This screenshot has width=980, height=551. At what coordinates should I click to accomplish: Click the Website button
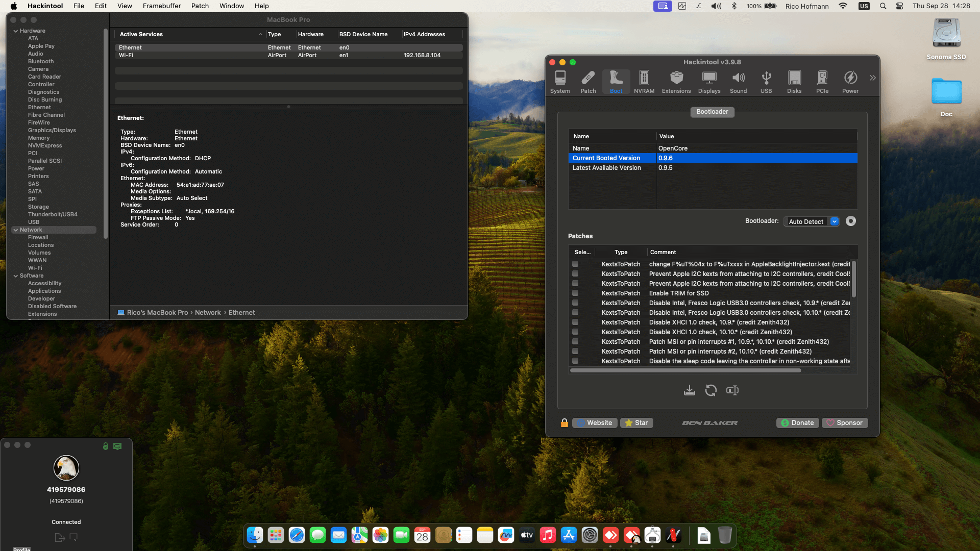coord(595,423)
